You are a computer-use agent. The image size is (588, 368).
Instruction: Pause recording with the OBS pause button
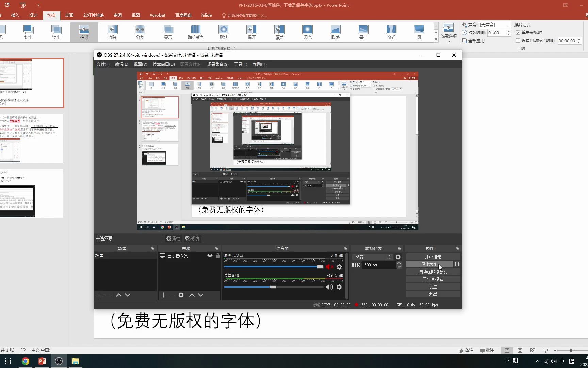[457, 264]
